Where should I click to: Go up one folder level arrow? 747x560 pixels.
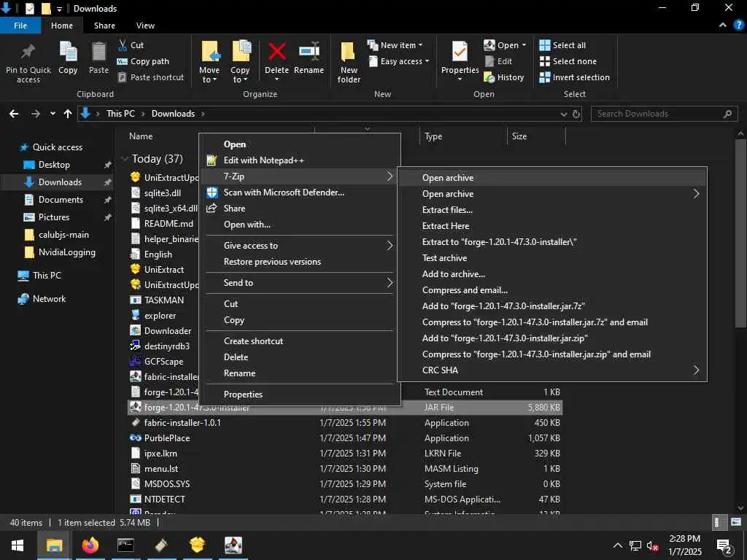(x=68, y=114)
